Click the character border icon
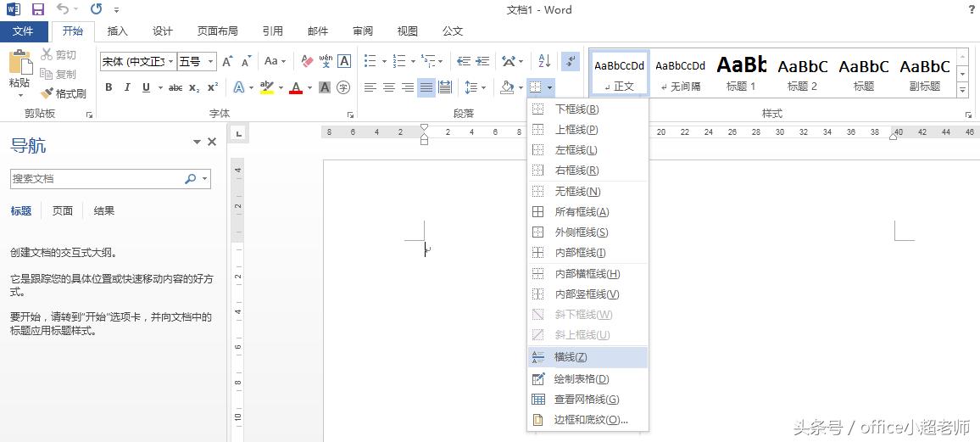The height and width of the screenshot is (442, 980). 343,61
